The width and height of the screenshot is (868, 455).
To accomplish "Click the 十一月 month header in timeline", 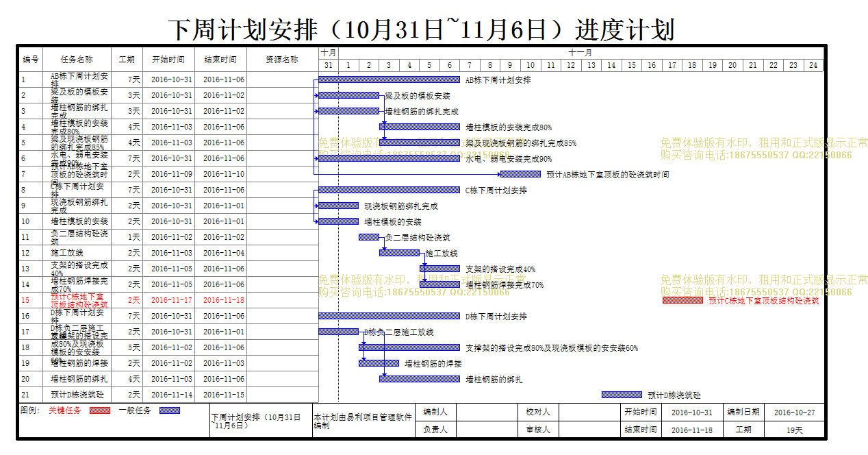I will pos(580,53).
